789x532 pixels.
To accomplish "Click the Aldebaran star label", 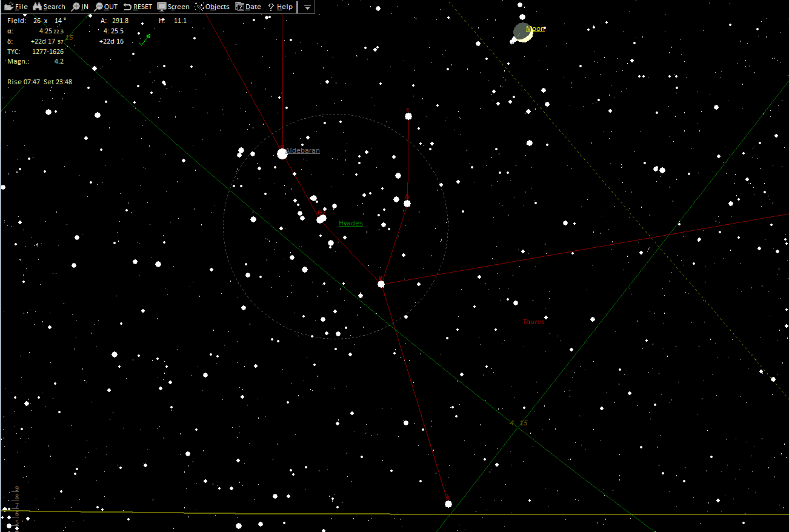I will tap(303, 150).
